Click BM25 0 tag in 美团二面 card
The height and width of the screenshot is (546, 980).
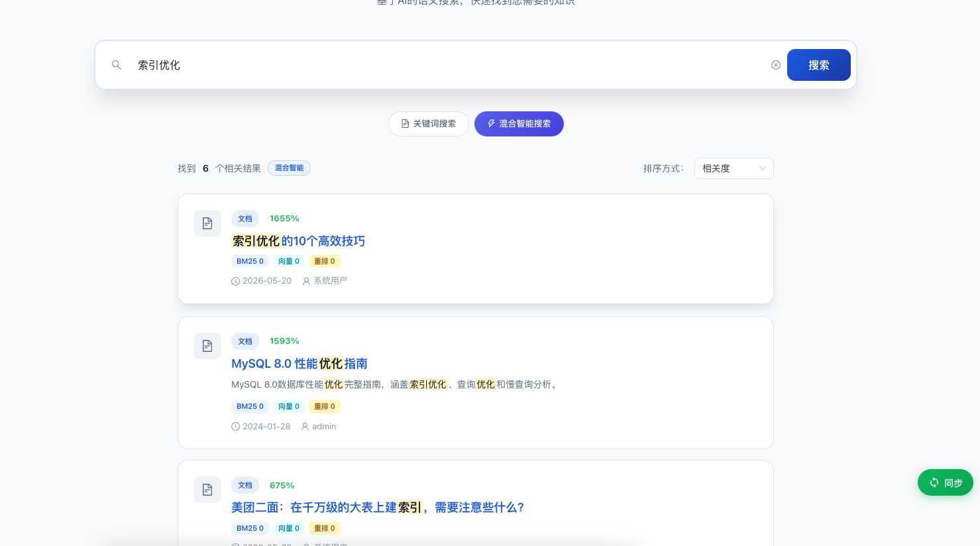[x=250, y=528]
